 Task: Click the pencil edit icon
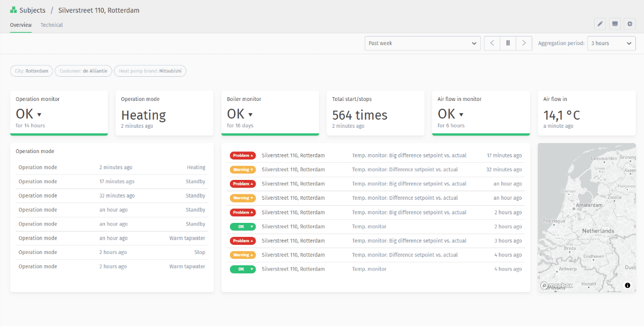click(600, 24)
